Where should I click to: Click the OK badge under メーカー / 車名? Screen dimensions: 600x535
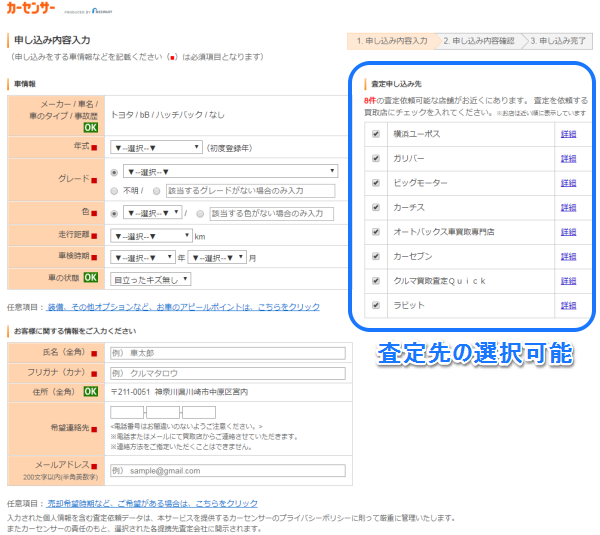click(x=91, y=127)
